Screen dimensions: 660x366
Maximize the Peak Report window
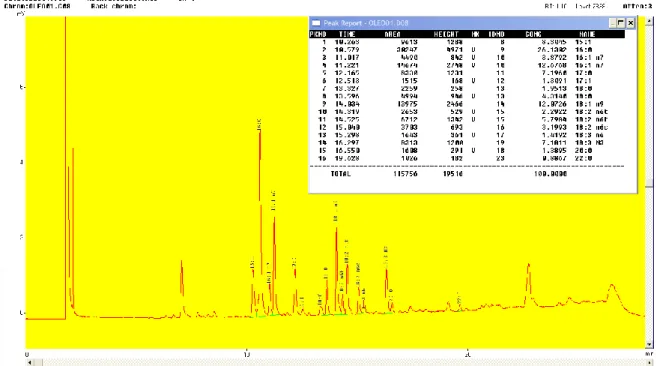tap(621, 23)
